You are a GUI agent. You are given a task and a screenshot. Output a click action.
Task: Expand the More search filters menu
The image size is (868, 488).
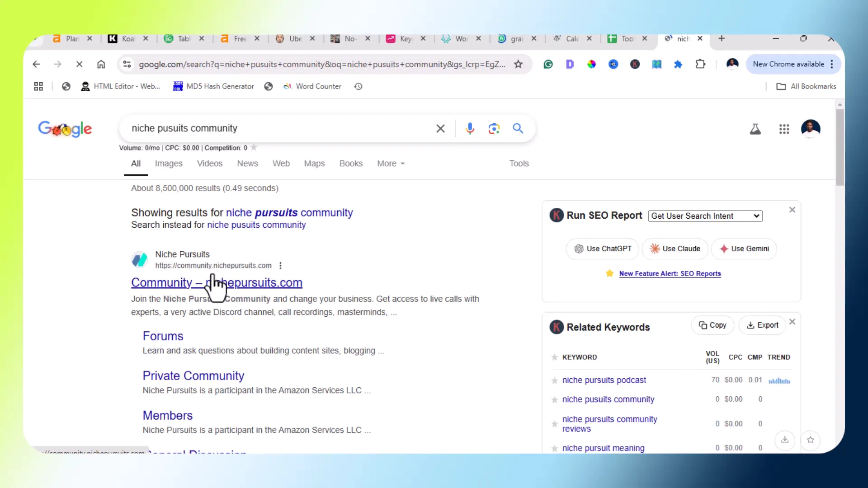pos(391,164)
